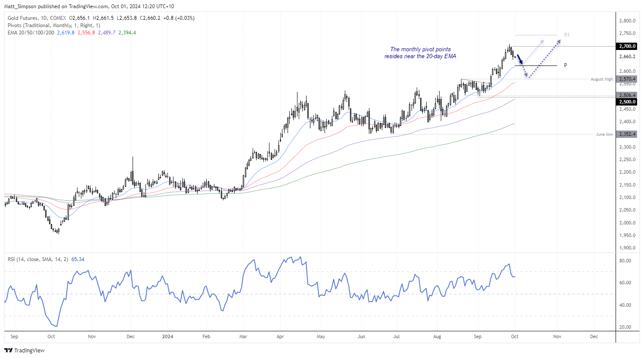
Task: Click the May label on time axis
Action: 321,336
